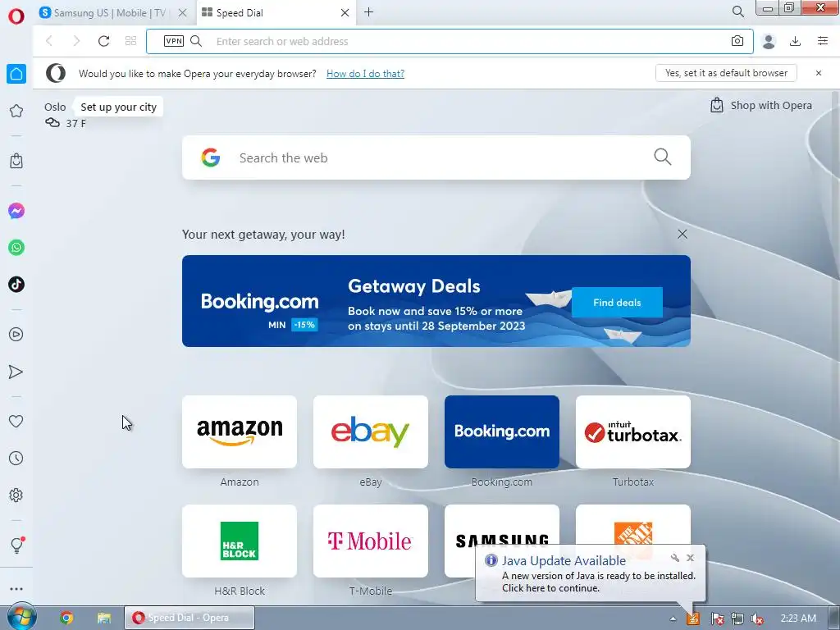Viewport: 840px width, 630px height.
Task: Go to Speed Dial home in sidebar
Action: click(16, 74)
